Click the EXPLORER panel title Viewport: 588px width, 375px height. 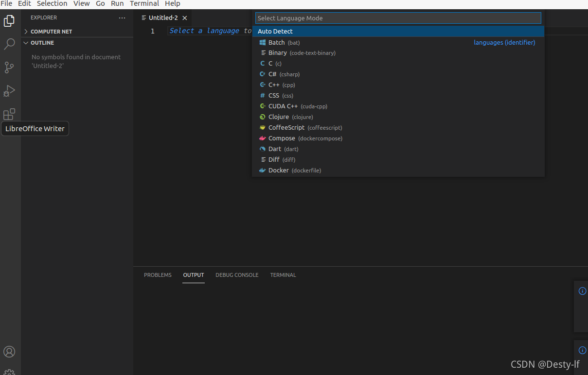[44, 17]
